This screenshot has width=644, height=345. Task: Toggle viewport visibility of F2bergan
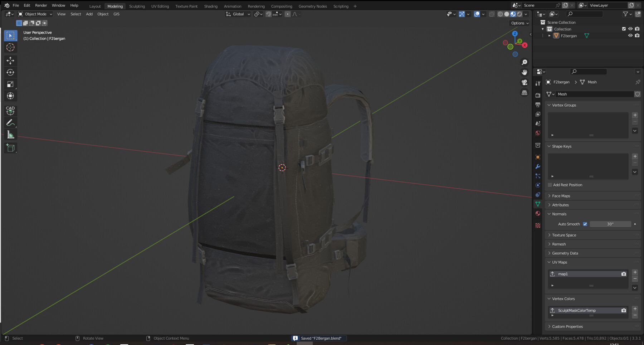(x=630, y=35)
